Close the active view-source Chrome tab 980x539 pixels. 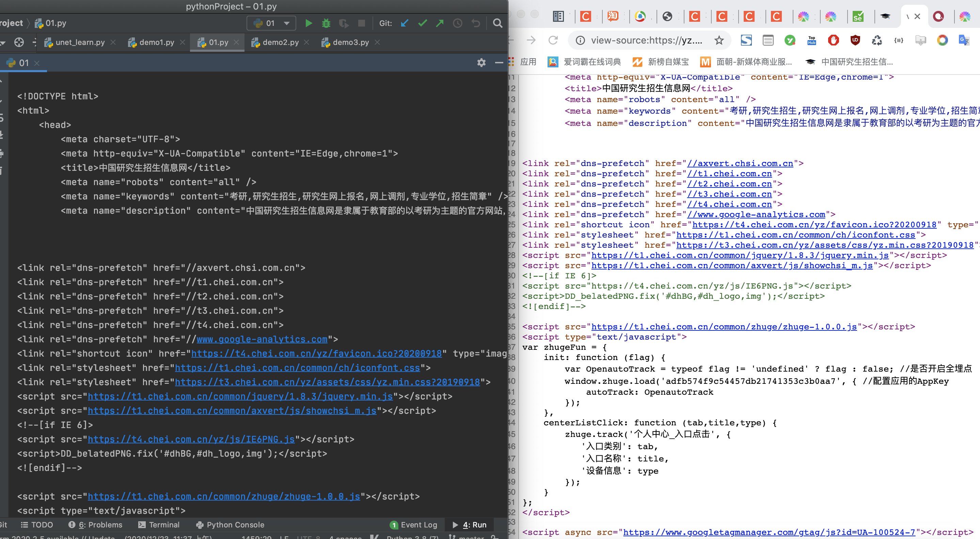917,16
